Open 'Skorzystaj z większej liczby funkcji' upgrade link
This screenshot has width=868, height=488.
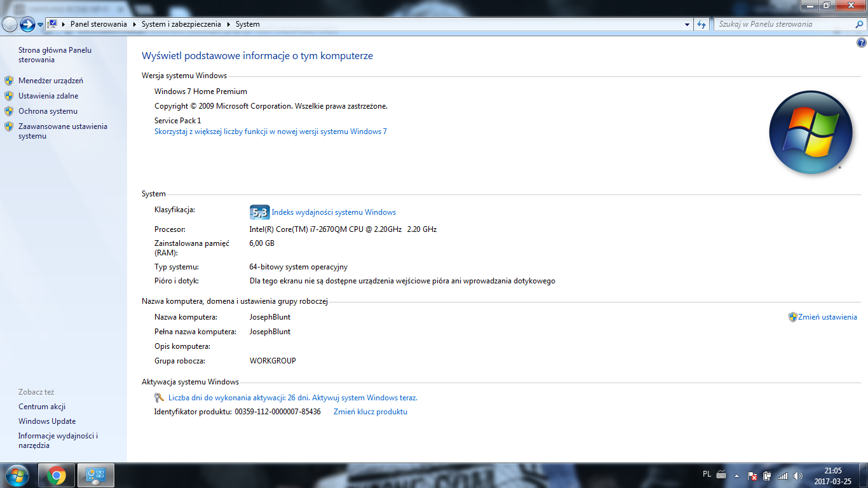click(x=271, y=132)
